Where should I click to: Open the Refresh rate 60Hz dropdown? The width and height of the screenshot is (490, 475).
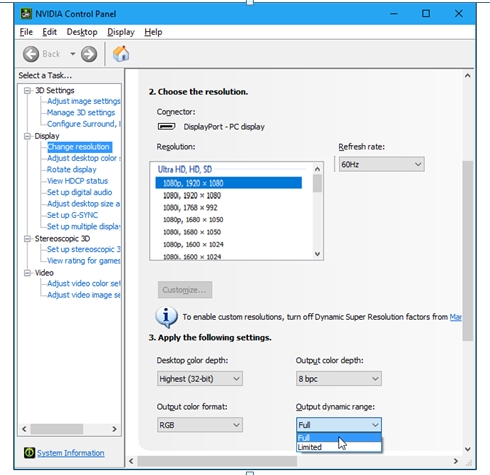(x=382, y=164)
